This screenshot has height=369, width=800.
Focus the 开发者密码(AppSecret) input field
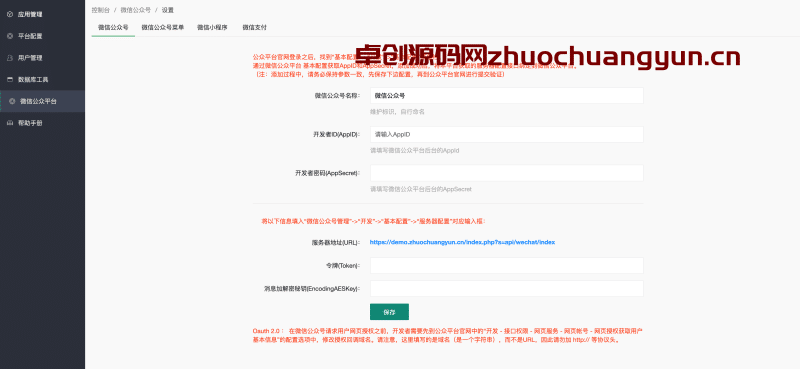(507, 173)
